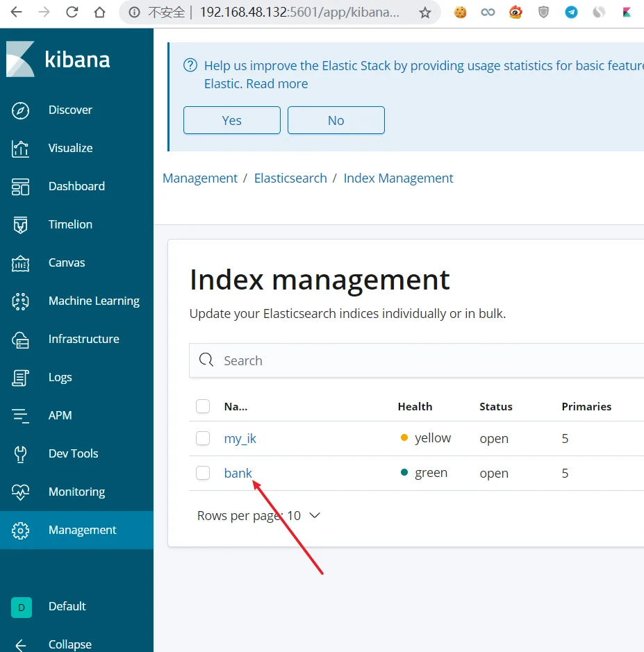This screenshot has width=644, height=652.
Task: Click Index Management breadcrumb link
Action: tap(398, 178)
